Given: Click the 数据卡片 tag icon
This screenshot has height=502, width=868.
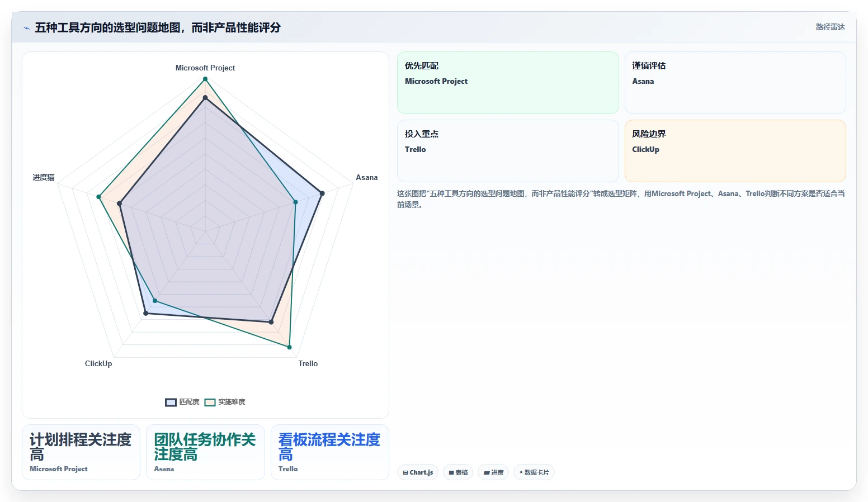Looking at the screenshot, I should [x=521, y=472].
